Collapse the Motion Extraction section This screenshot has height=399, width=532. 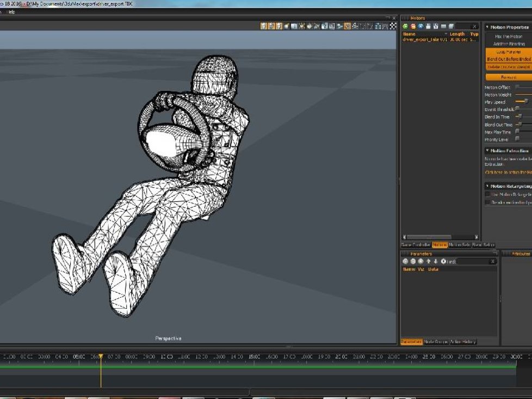pyautogui.click(x=487, y=150)
